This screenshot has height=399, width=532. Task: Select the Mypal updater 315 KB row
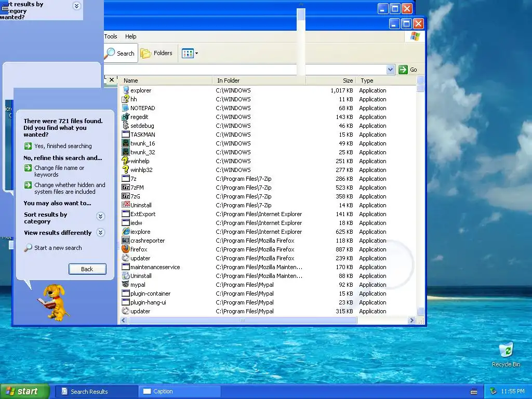pyautogui.click(x=268, y=311)
